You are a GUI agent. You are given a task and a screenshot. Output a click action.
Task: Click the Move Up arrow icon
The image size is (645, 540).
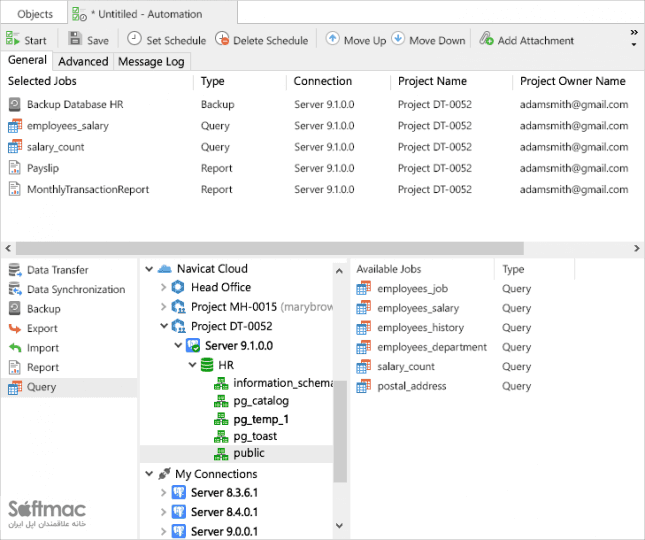332,39
